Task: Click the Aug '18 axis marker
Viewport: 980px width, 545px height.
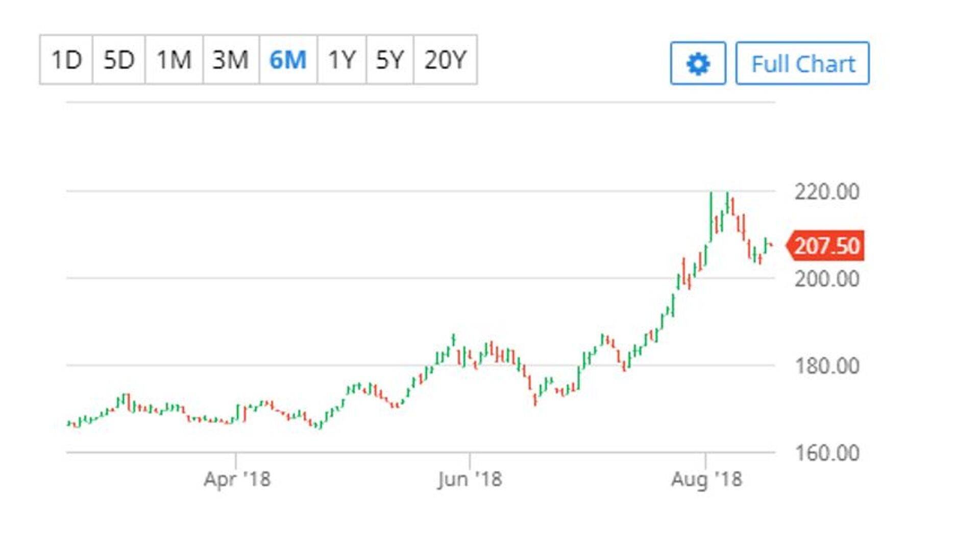Action: pyautogui.click(x=706, y=479)
